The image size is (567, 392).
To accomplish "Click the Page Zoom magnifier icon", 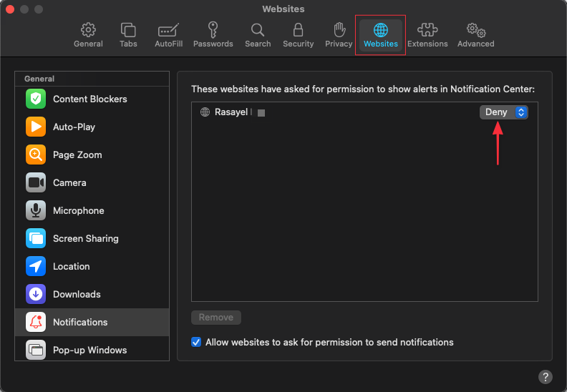I will coord(36,155).
